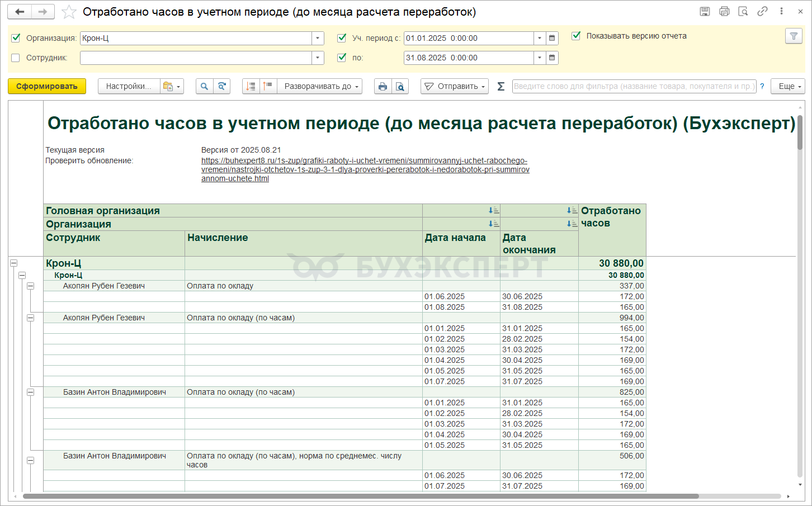812x506 pixels.
Task: Click the period start date field
Action: 469,38
